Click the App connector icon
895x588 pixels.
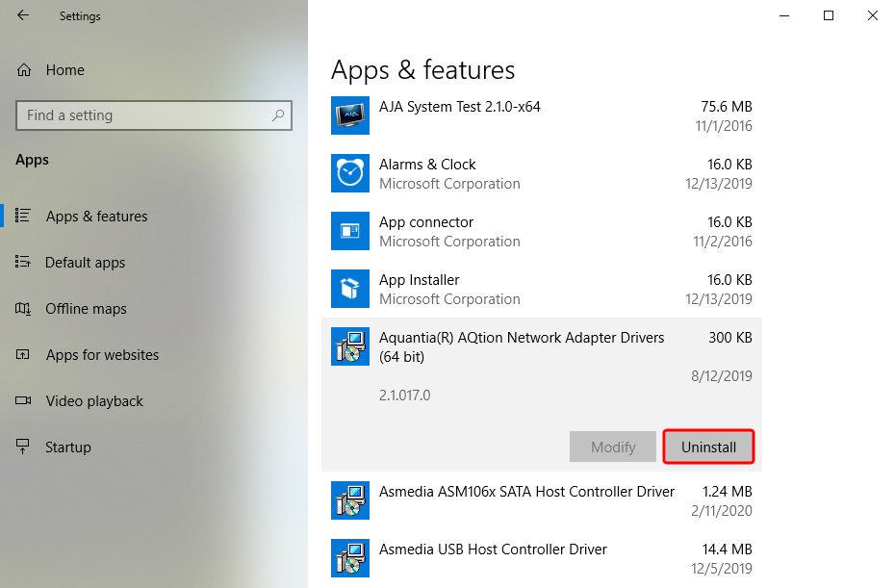348,231
